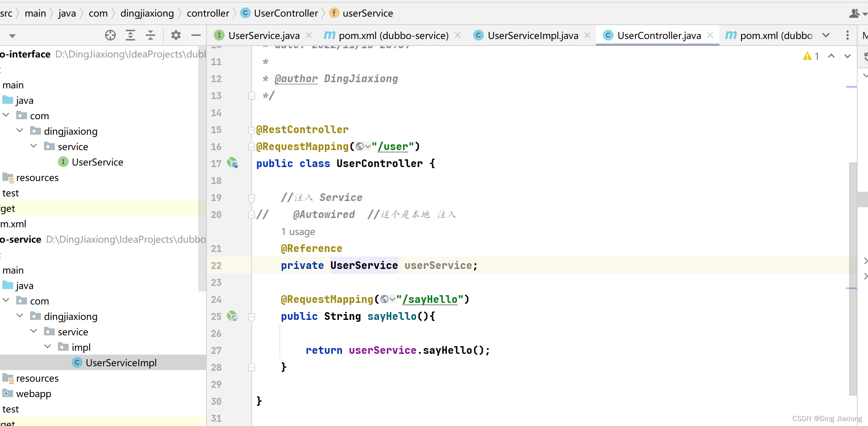
Task: Click the sayHello() call on line 27
Action: click(x=453, y=350)
